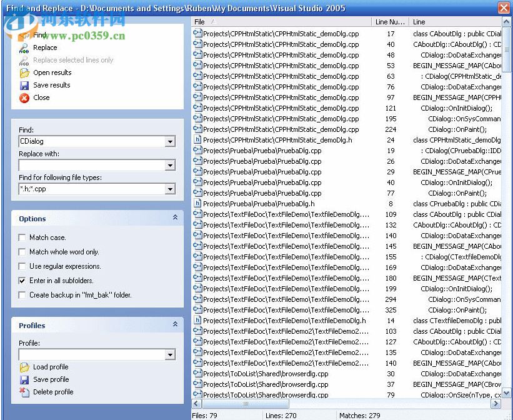Enable the Match case option
This screenshot has height=420, width=513.
[21, 237]
